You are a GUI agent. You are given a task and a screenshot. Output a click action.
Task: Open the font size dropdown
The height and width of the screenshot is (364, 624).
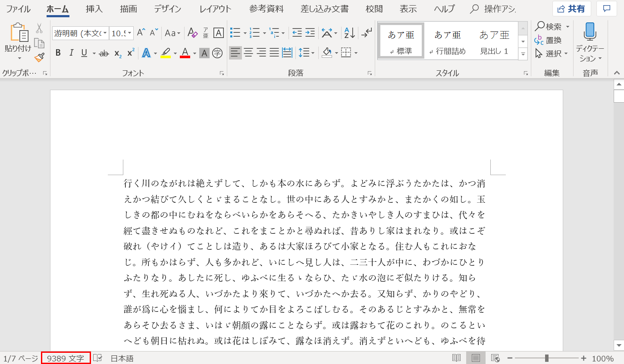(x=130, y=33)
